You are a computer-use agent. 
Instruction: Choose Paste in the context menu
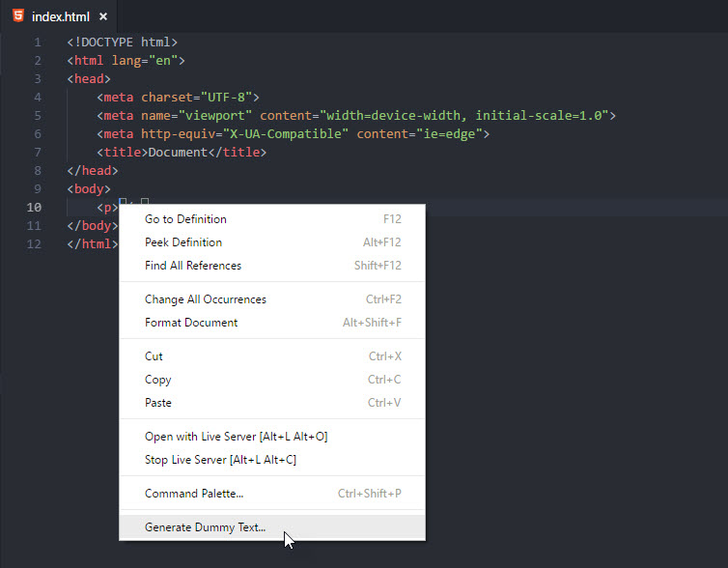point(272,403)
